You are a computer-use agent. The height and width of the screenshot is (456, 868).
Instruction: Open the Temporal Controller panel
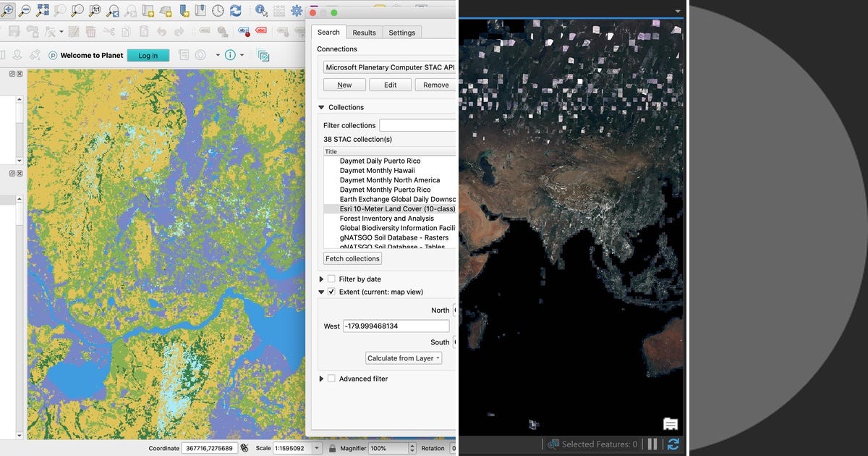[x=217, y=11]
